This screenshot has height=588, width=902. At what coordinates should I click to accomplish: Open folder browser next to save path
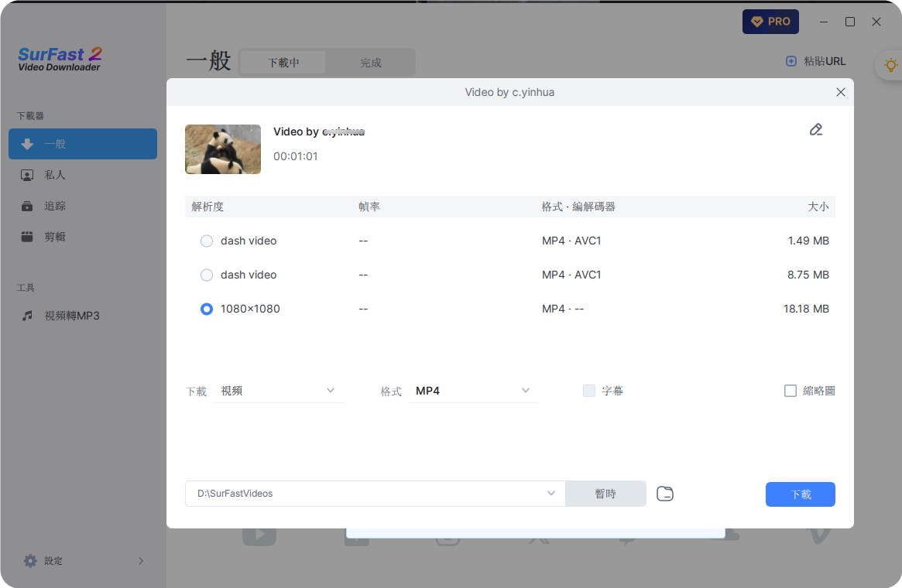point(664,493)
